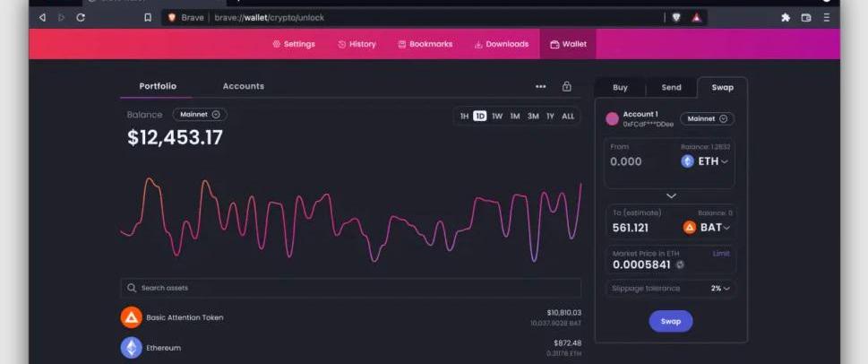
Task: Click the Basic Attention Token icon in asset list
Action: (x=131, y=317)
